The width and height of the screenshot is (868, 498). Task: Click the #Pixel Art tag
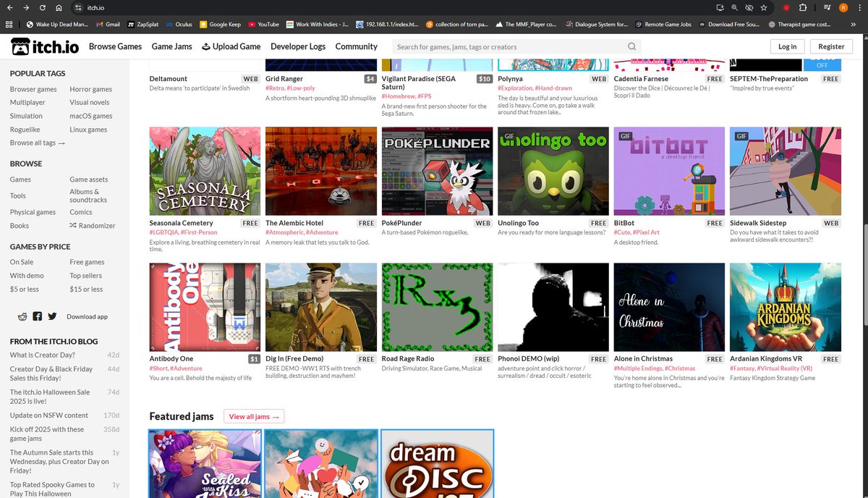tap(646, 232)
